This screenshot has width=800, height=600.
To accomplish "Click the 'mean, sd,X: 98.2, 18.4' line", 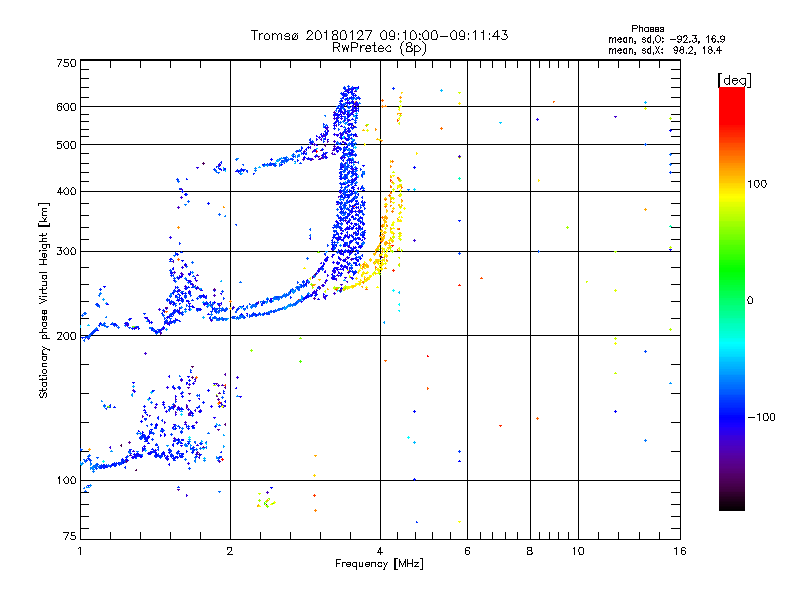I will point(665,50).
